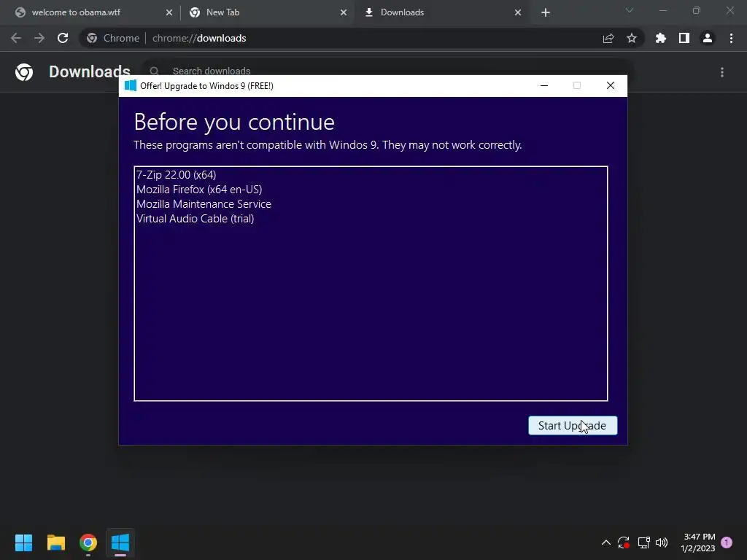The image size is (747, 560).
Task: Minimize the Chrome window
Action: click(663, 10)
